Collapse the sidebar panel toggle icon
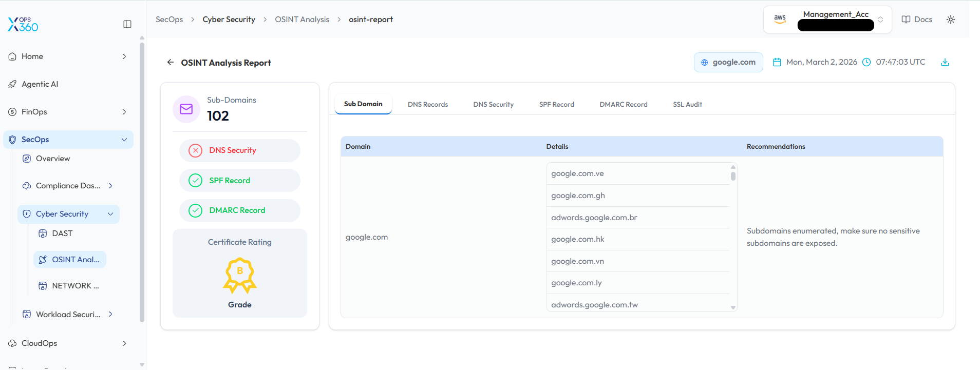The image size is (980, 370). pos(127,24)
